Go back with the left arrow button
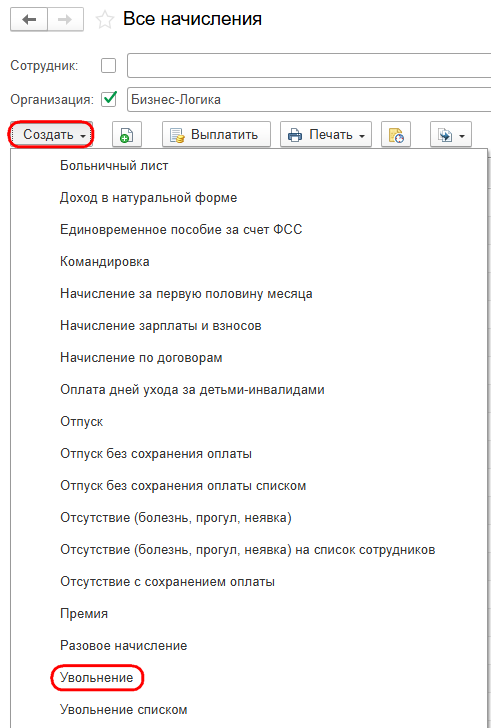Screen dimensions: 491x728 [x=29, y=20]
